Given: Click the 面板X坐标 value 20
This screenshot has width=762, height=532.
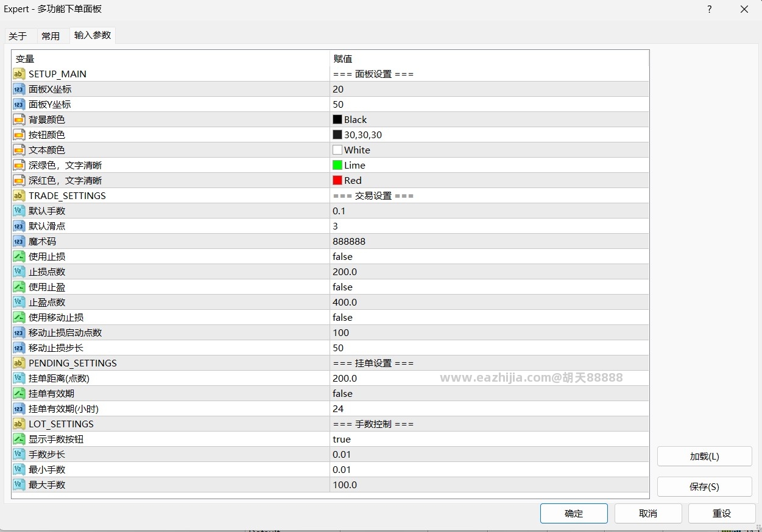Looking at the screenshot, I should coord(338,89).
